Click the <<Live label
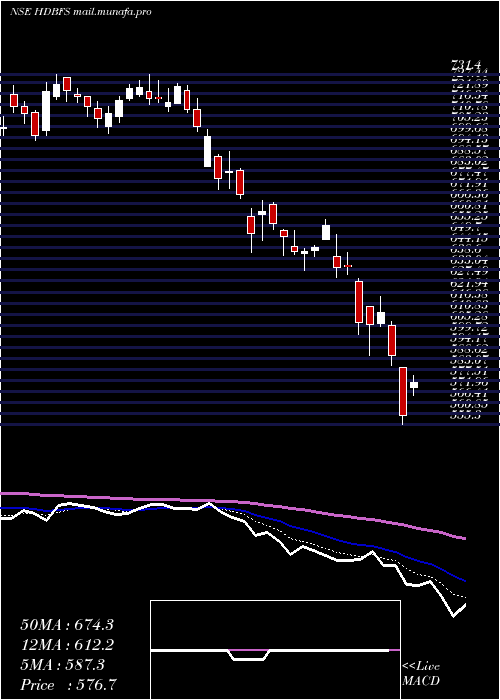 421,667
